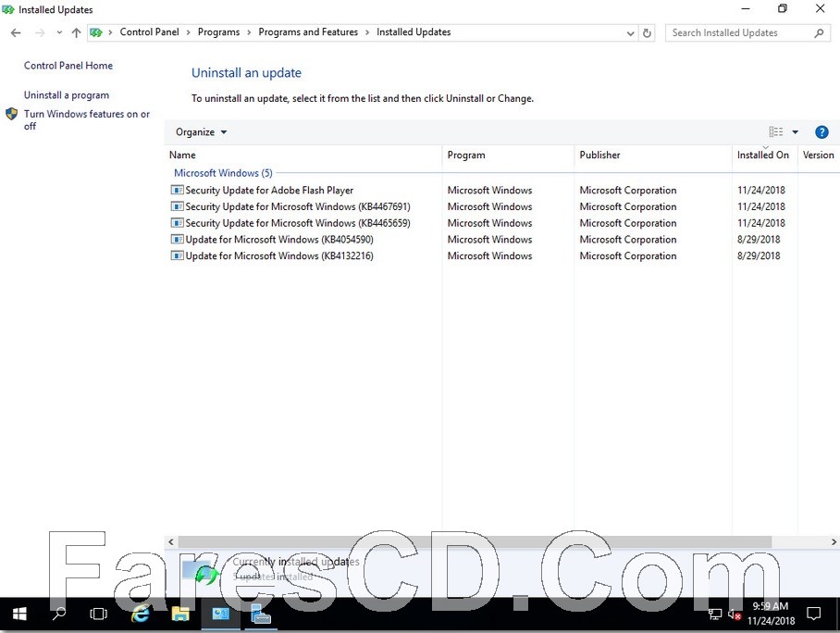The width and height of the screenshot is (840, 633).
Task: Open the Uninstall a program link
Action: pyautogui.click(x=67, y=95)
